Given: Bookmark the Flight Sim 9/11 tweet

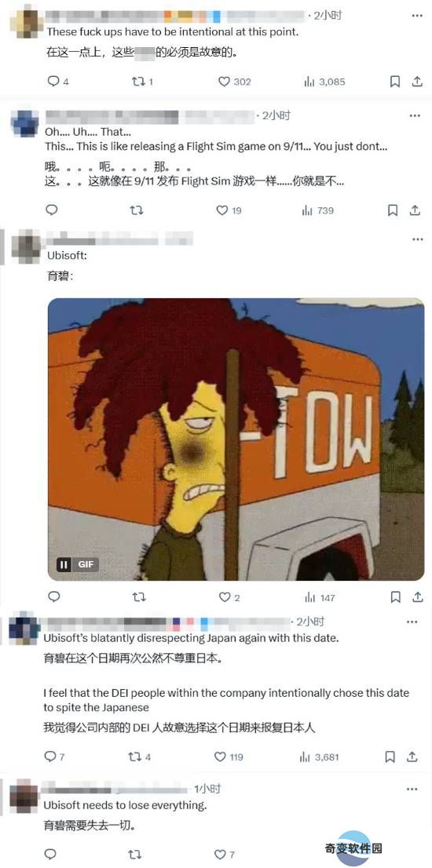Looking at the screenshot, I should point(393,210).
